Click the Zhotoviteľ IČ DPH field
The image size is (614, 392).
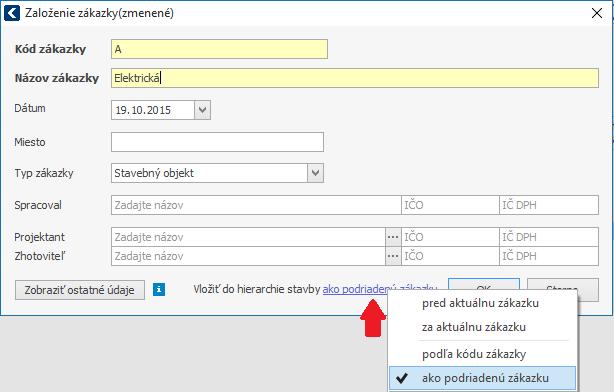pos(549,256)
